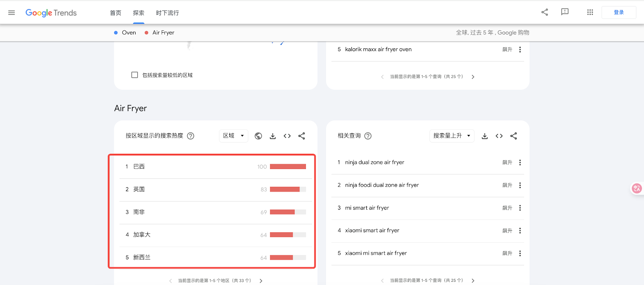Click the 英国 interest bar
This screenshot has height=285, width=644.
click(x=288, y=189)
